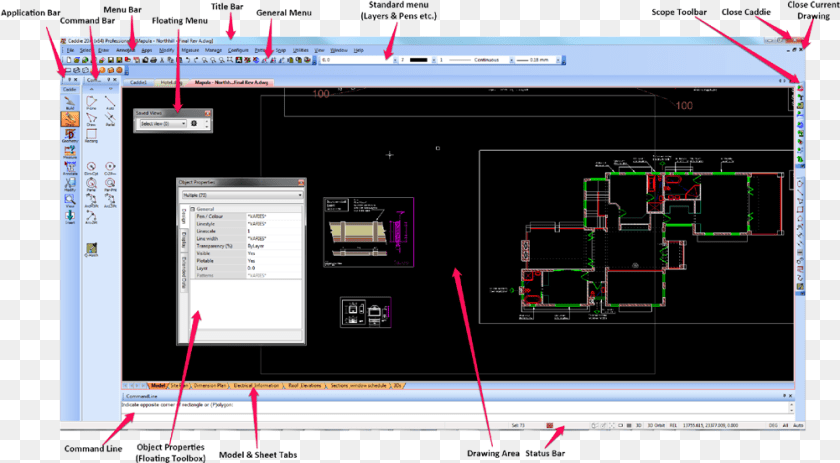Switch to the Electrical Information sheet tab
This screenshot has width=840, height=463.
(x=256, y=385)
